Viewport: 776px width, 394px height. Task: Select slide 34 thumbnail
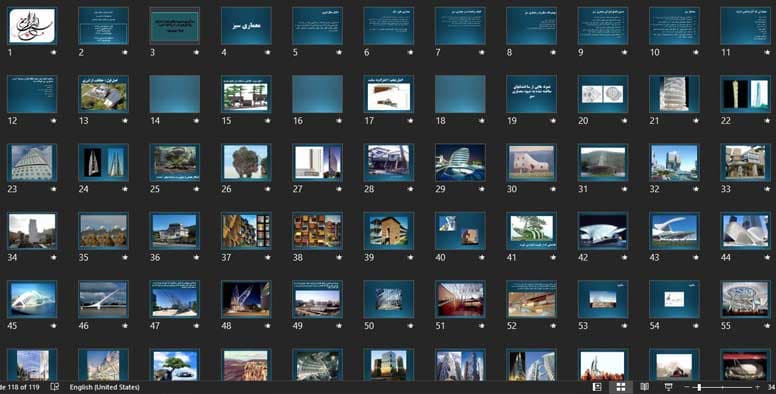(x=32, y=231)
